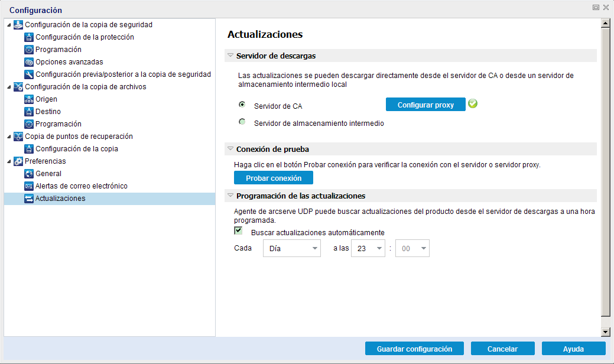Collapse the Servidor de descargas section
614x364 pixels.
pos(231,56)
